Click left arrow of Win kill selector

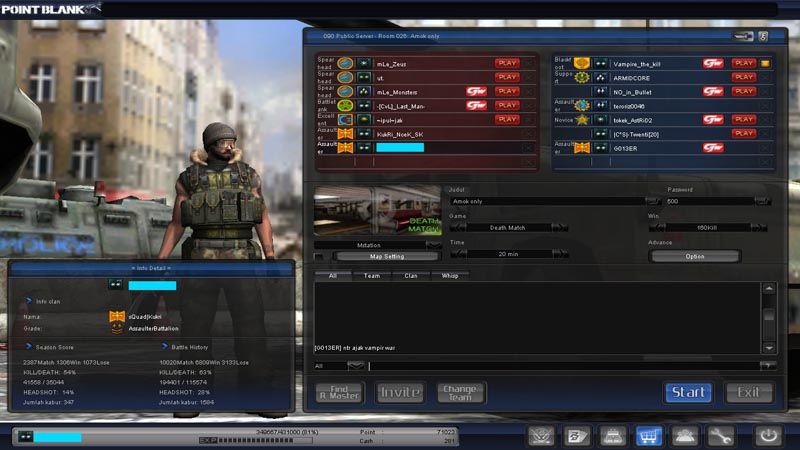coord(657,228)
